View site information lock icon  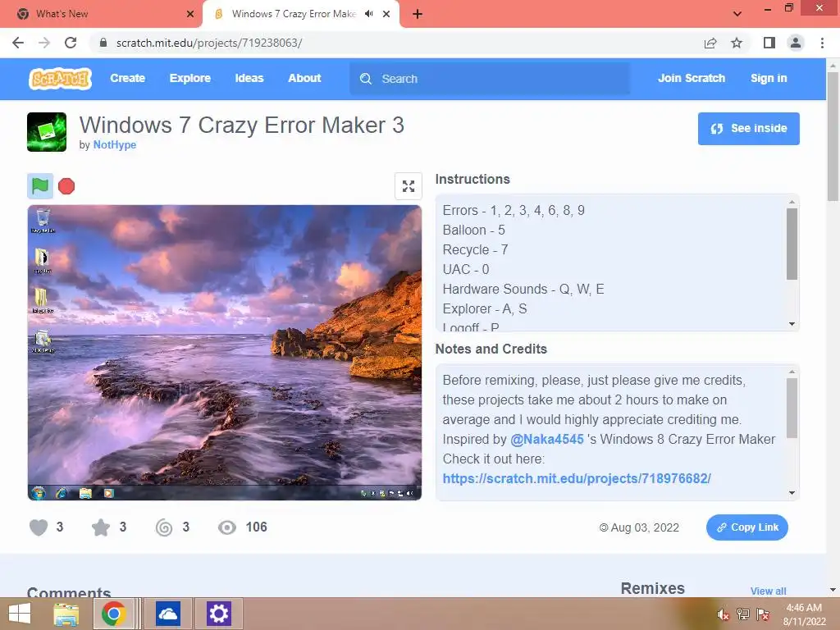pos(103,43)
